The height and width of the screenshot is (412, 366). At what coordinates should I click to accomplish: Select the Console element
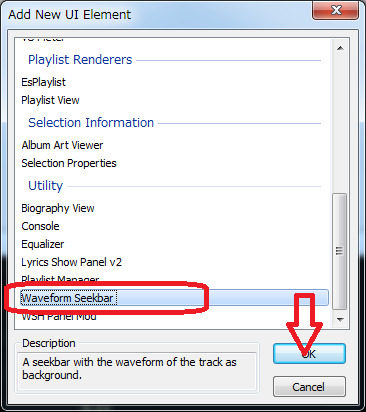coord(40,226)
